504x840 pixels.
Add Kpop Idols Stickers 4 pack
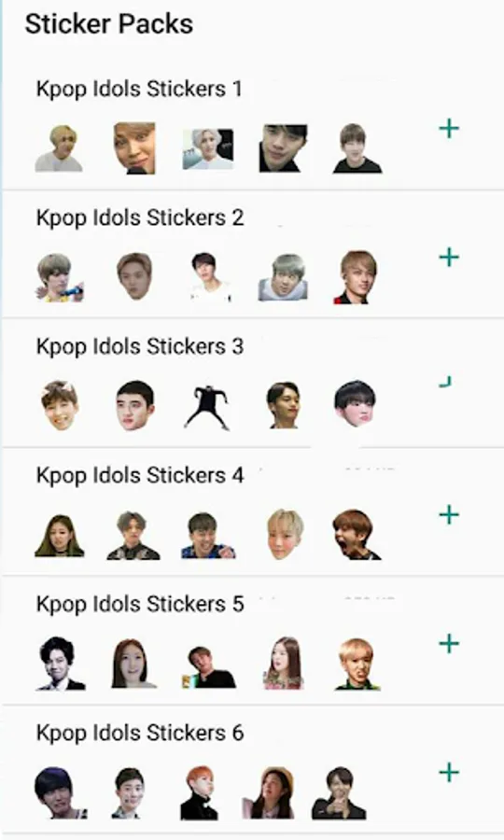(x=449, y=515)
